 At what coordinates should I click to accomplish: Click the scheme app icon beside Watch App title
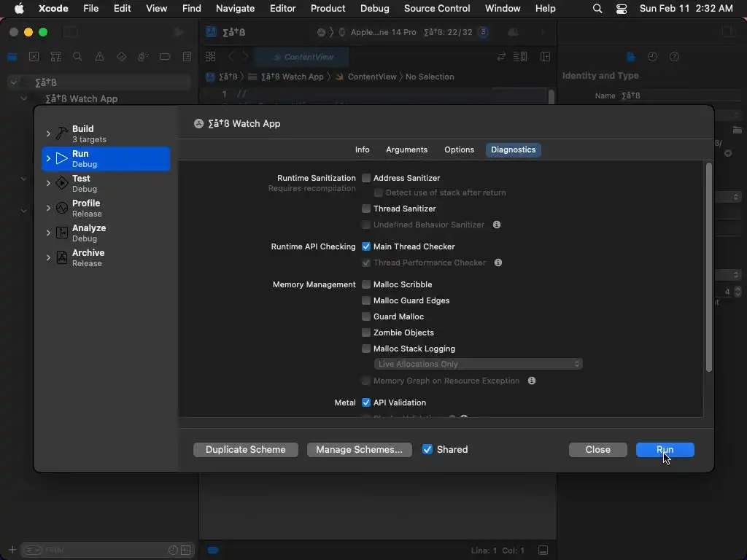tap(198, 124)
